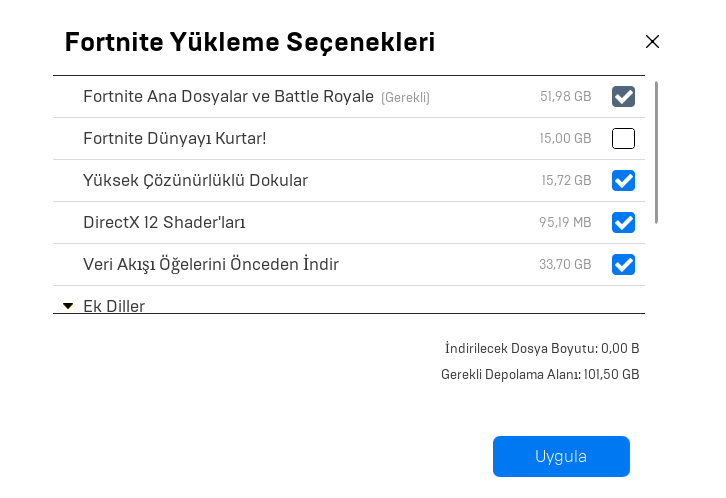Click the 95,19 MB size value

[x=565, y=222]
